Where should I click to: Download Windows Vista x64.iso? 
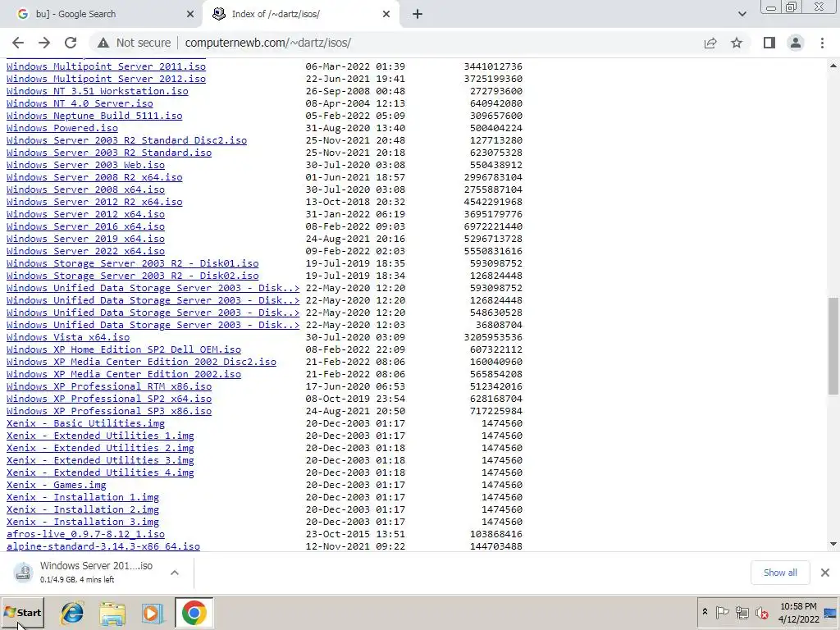[68, 337]
